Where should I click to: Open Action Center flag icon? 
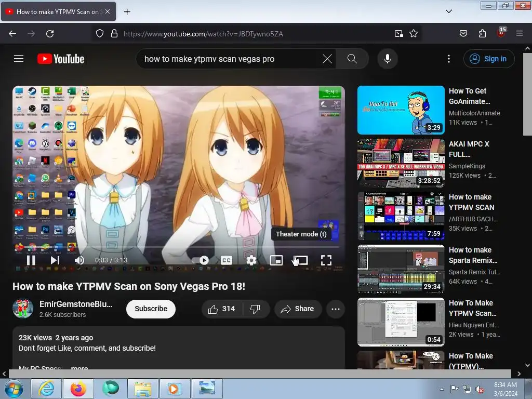454,389
